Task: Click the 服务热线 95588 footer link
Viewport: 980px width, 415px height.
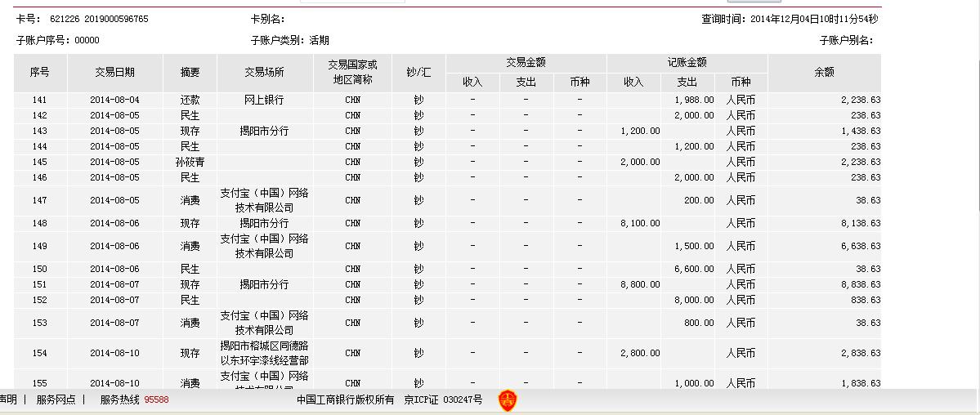Action: tap(134, 400)
